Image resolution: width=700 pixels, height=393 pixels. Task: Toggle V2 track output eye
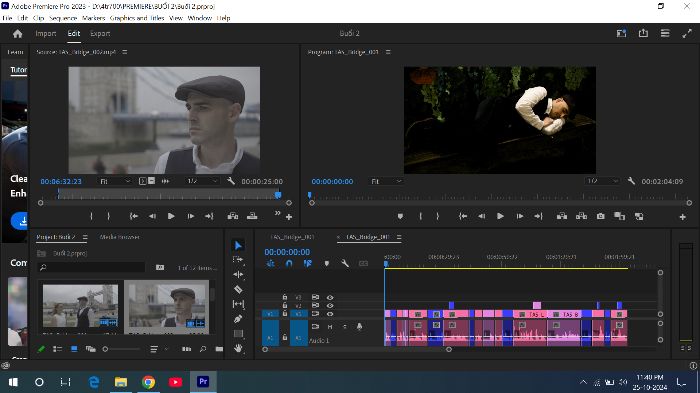pos(330,305)
